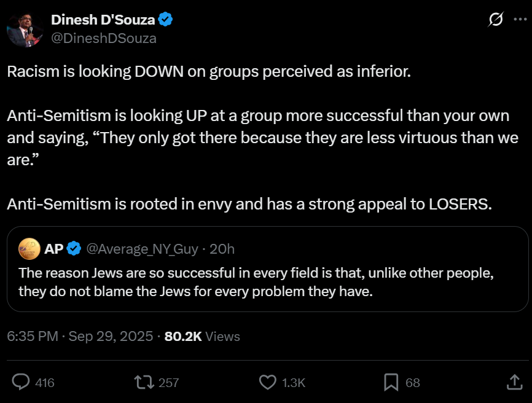Screen dimensions: 532x403
Task: Click Dinesh D'Souza's blue verified badge
Action: pyautogui.click(x=165, y=20)
